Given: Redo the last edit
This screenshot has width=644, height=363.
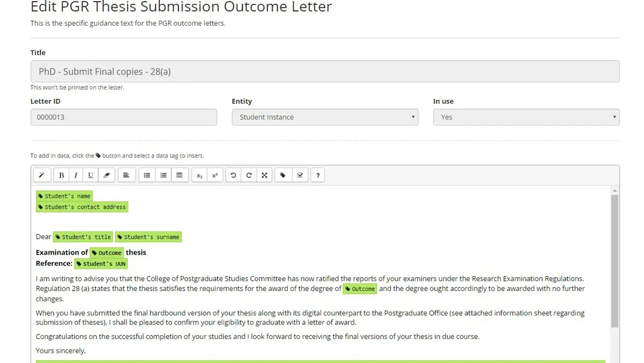Looking at the screenshot, I should coord(248,175).
